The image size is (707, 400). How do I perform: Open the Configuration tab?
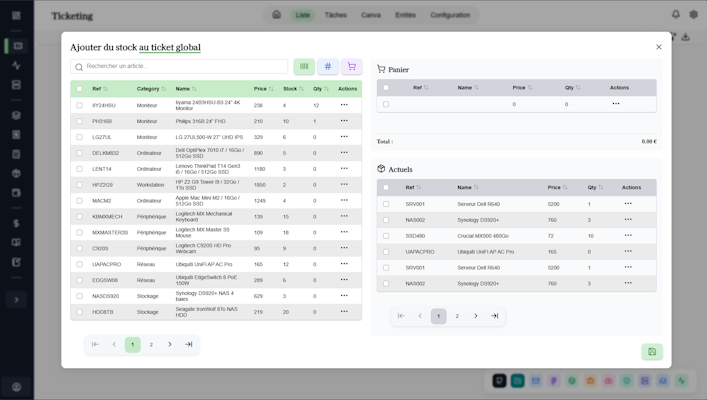point(450,15)
